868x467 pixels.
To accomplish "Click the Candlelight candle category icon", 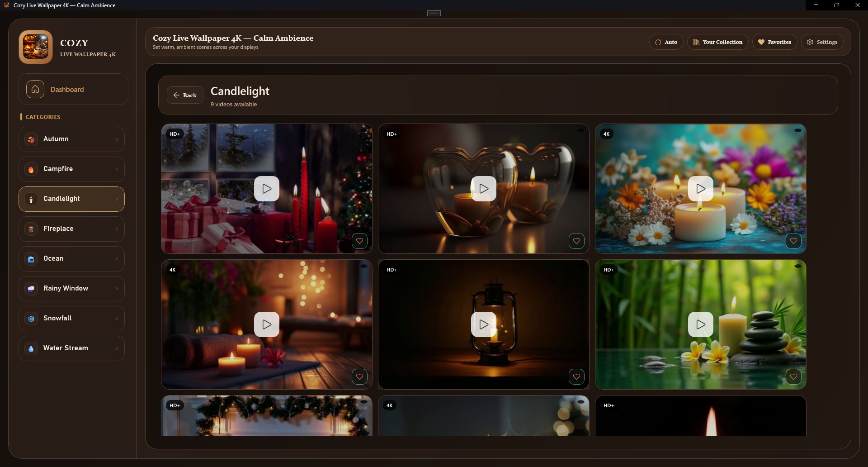I will coord(31,199).
